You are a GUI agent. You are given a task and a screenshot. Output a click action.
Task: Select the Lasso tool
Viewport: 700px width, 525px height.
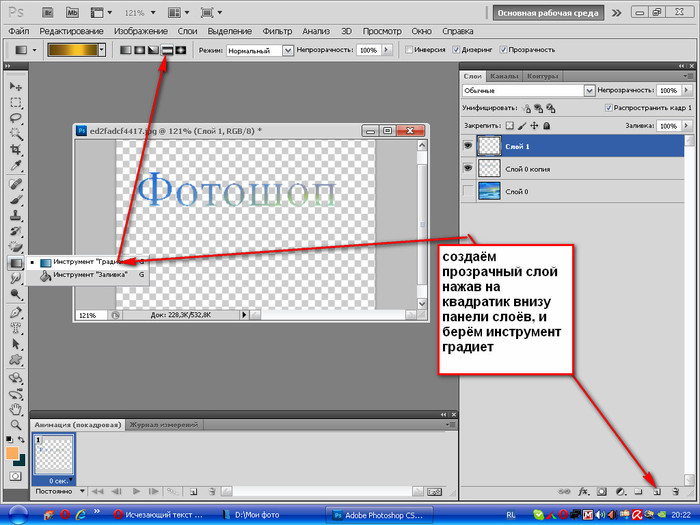click(x=16, y=117)
